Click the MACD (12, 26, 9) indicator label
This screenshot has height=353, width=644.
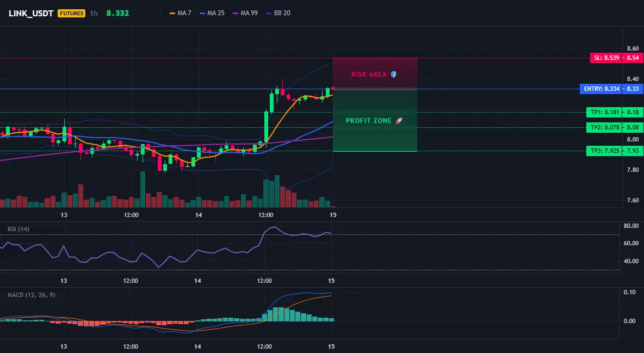pyautogui.click(x=31, y=295)
